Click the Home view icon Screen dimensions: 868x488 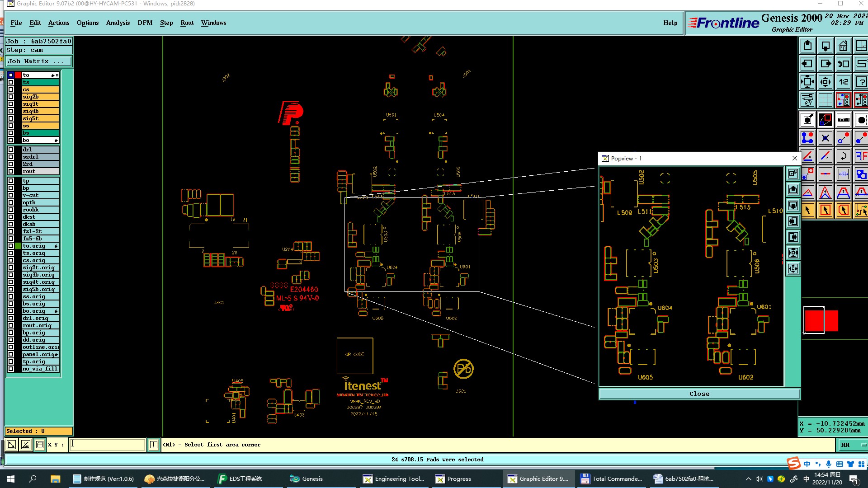point(843,46)
